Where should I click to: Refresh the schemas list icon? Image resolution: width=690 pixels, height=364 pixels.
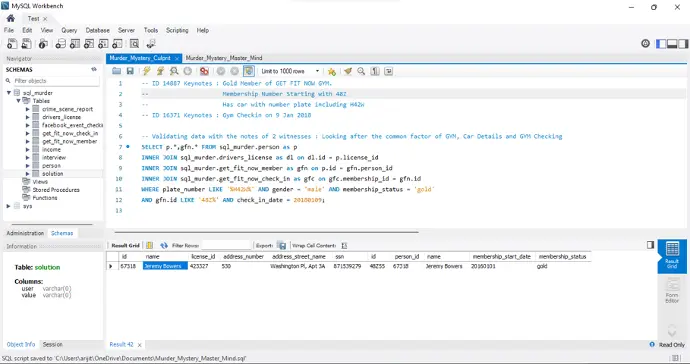[x=94, y=70]
